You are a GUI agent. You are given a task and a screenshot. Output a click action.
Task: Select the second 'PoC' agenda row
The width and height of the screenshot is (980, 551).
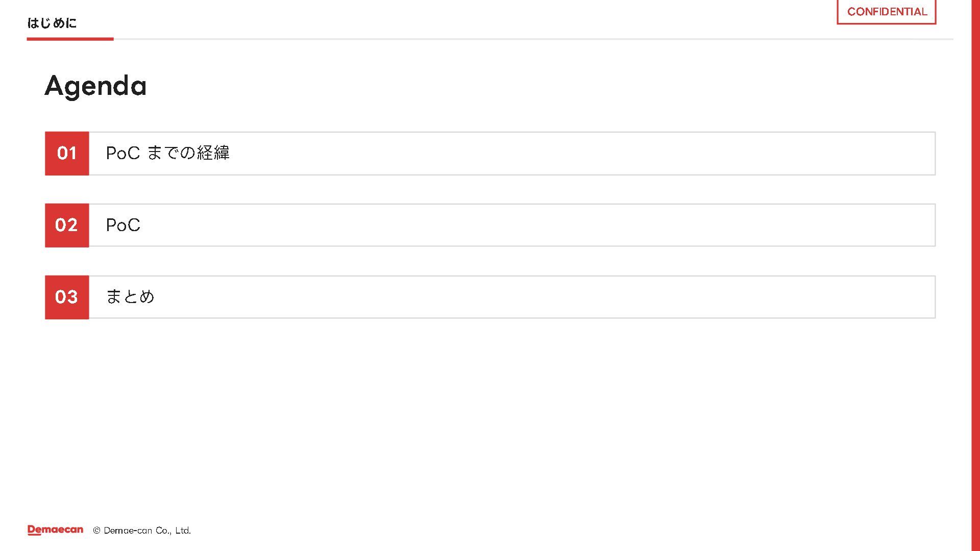[x=511, y=225]
